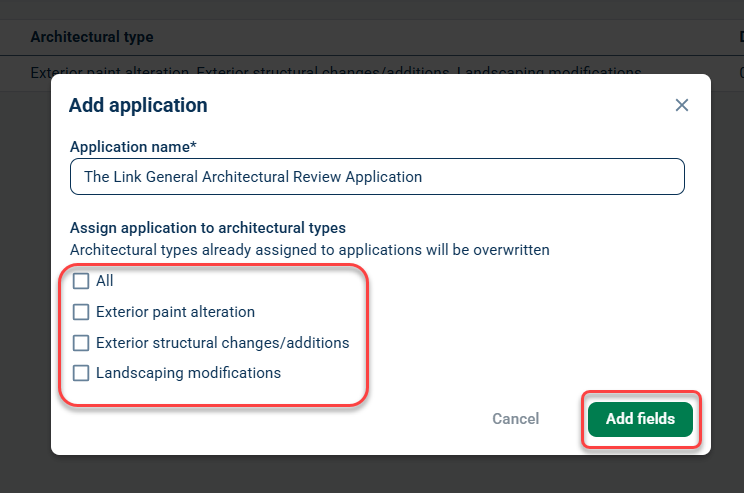Enable Exterior structural changes/additions checkbox
Screen dimensions: 744x493
(81, 343)
